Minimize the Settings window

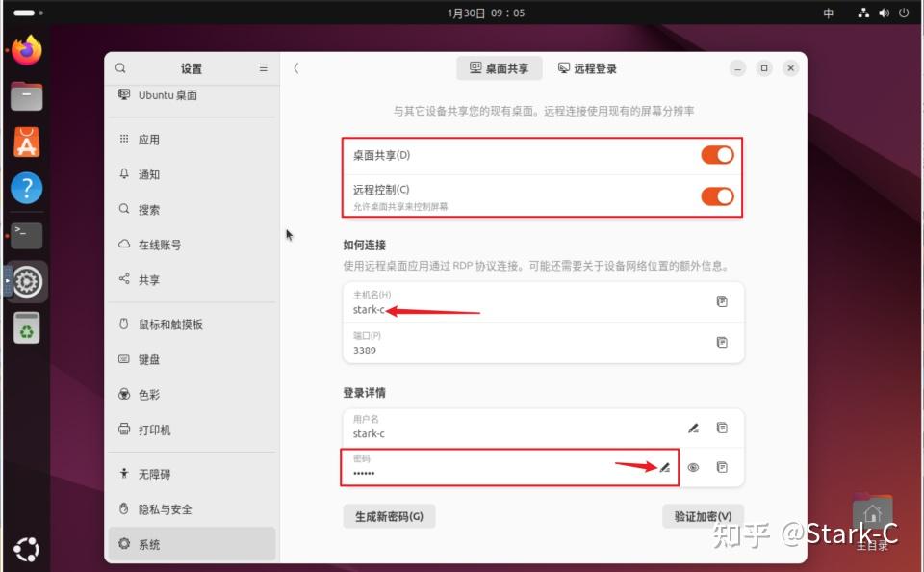coord(737,68)
